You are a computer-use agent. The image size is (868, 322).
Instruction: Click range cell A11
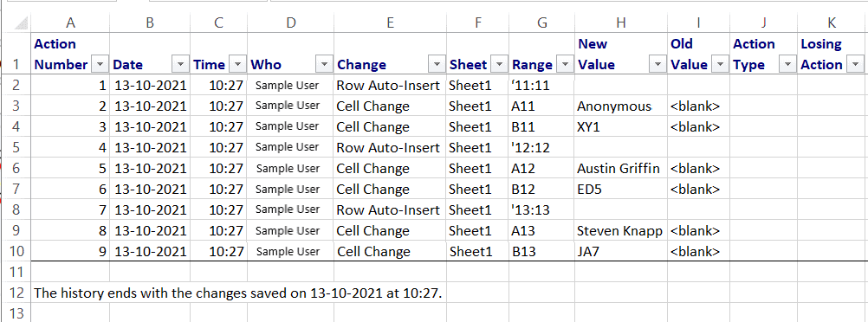pyautogui.click(x=542, y=106)
